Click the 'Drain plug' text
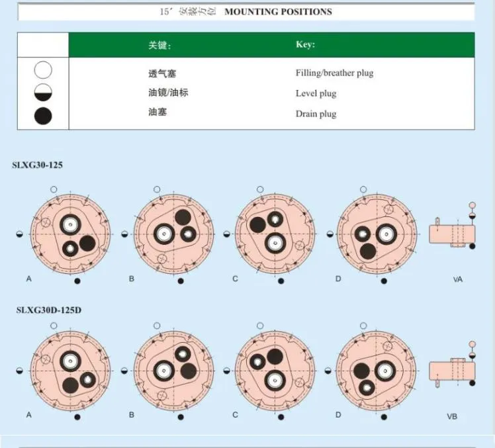 click(x=316, y=114)
